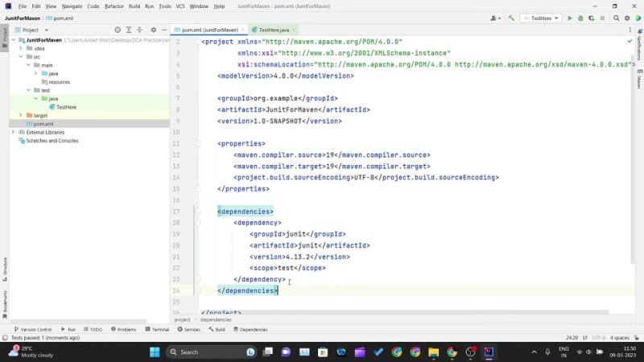The height and width of the screenshot is (362, 644).
Task: Expand the .idea folder
Action: tap(21, 48)
